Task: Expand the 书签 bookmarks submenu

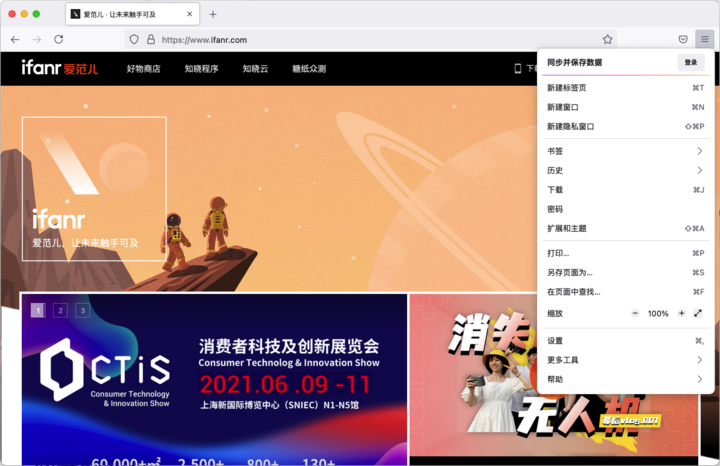Action: [625, 151]
